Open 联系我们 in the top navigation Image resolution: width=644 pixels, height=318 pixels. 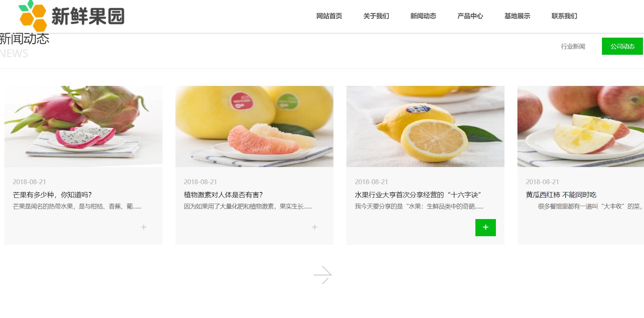[564, 16]
